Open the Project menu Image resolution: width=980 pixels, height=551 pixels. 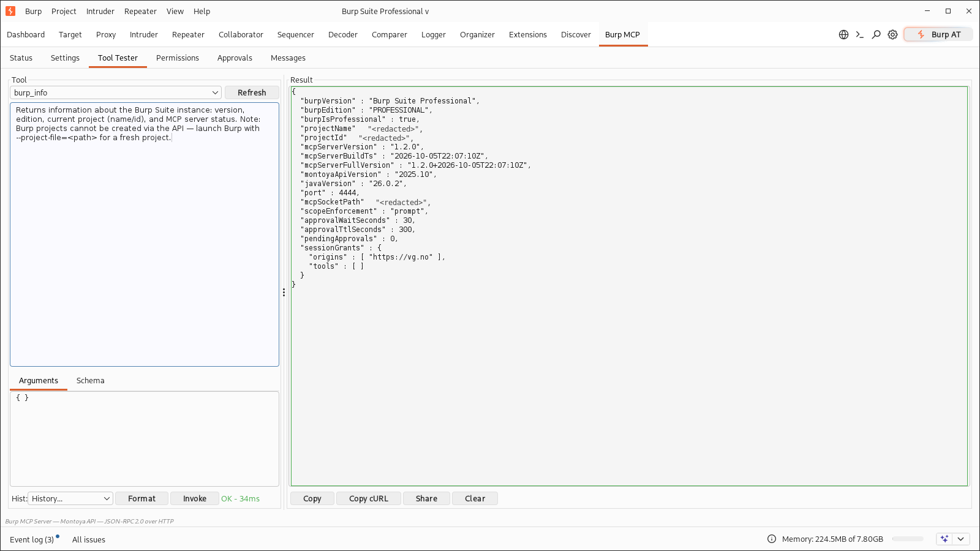tap(64, 11)
